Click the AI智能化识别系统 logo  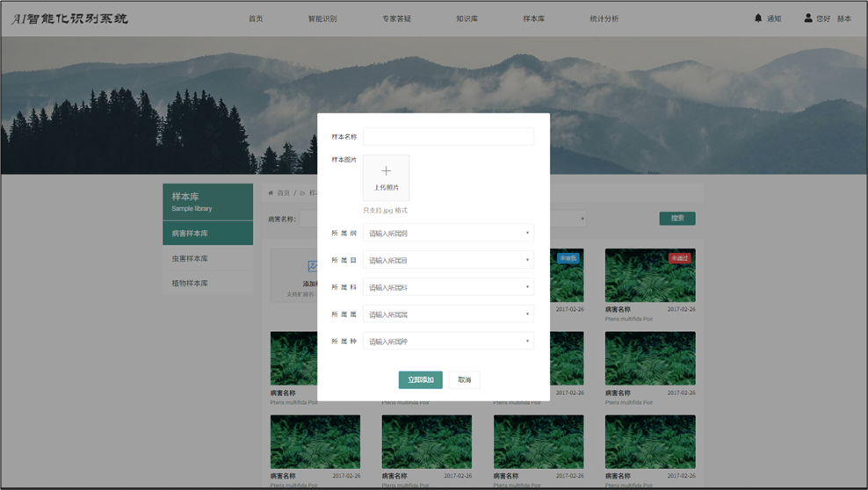70,18
